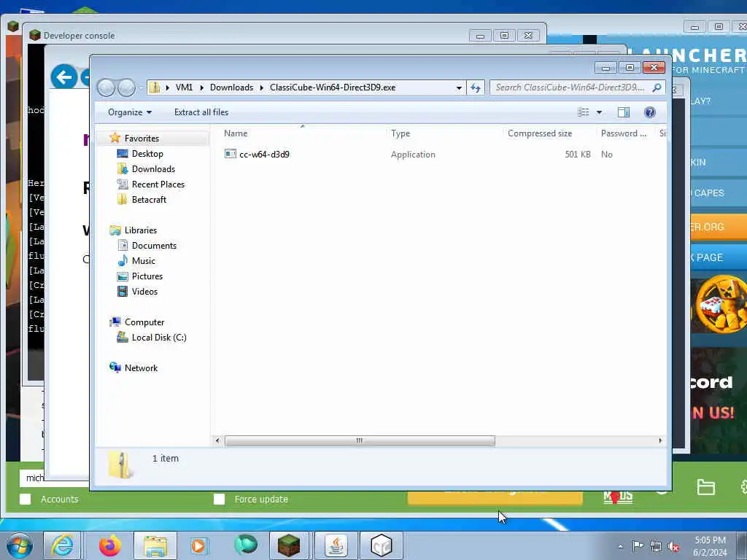
Task: Sort by the Name column header
Action: click(x=236, y=133)
